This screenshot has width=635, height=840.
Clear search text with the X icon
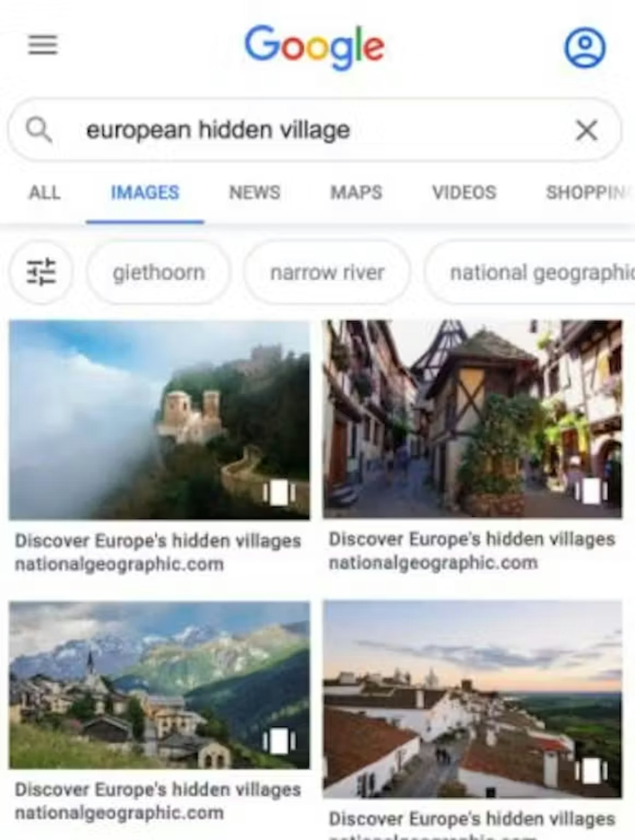[586, 130]
